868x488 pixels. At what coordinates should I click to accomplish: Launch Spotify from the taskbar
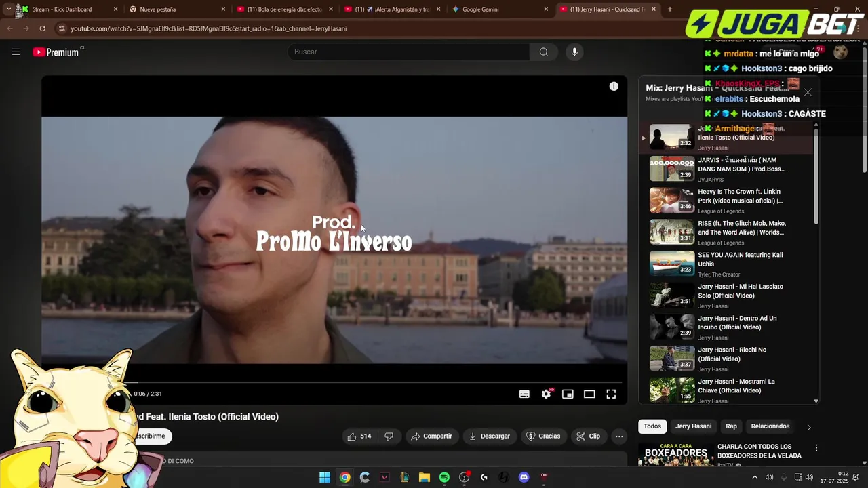click(x=444, y=477)
